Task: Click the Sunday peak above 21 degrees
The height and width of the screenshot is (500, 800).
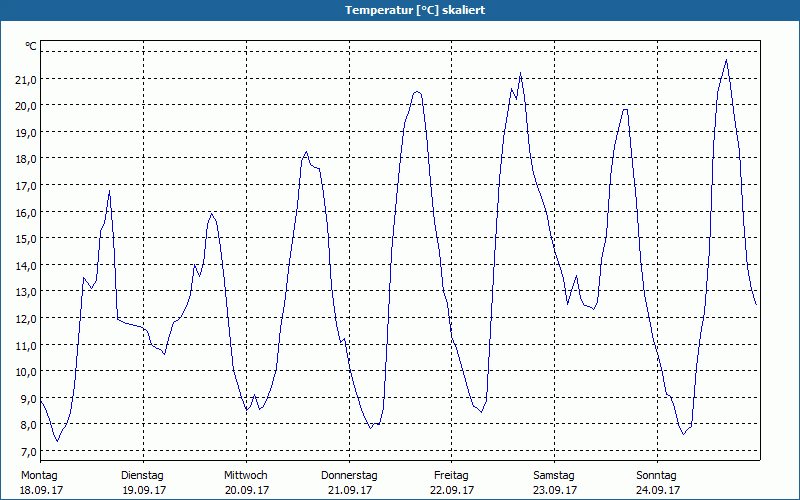Action: pyautogui.click(x=726, y=60)
